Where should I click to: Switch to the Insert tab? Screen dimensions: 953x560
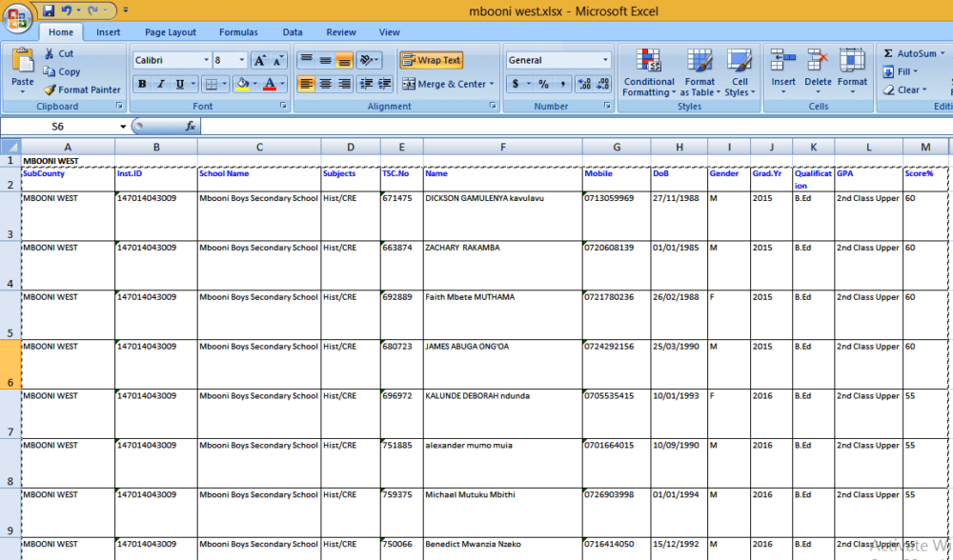(x=109, y=32)
